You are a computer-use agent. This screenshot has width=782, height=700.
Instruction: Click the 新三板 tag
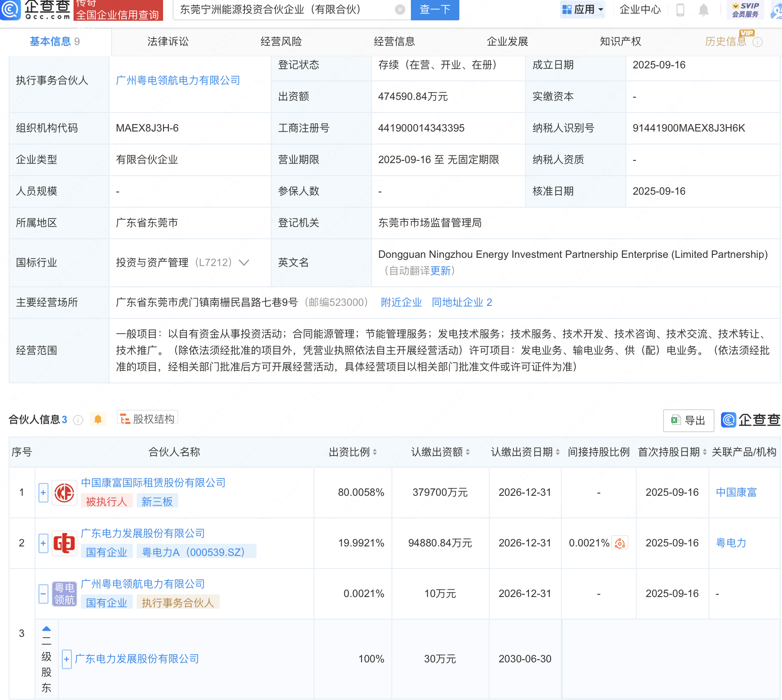157,501
